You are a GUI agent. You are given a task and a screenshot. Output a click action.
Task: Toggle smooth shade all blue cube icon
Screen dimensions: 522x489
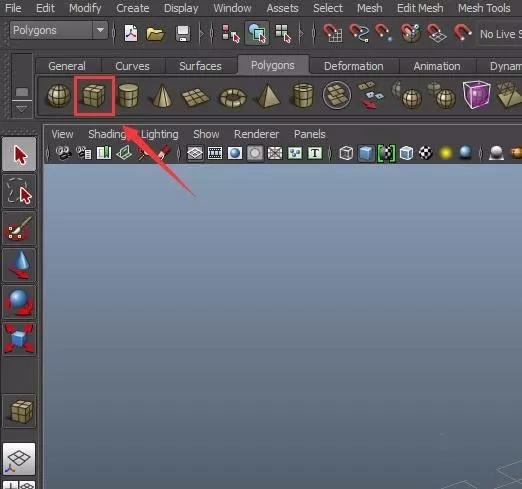click(x=366, y=153)
